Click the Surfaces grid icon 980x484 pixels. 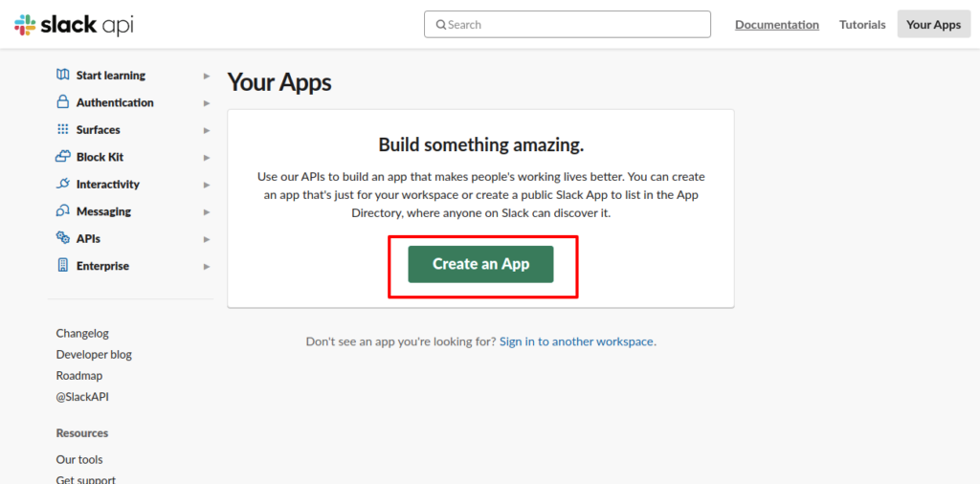coord(63,130)
